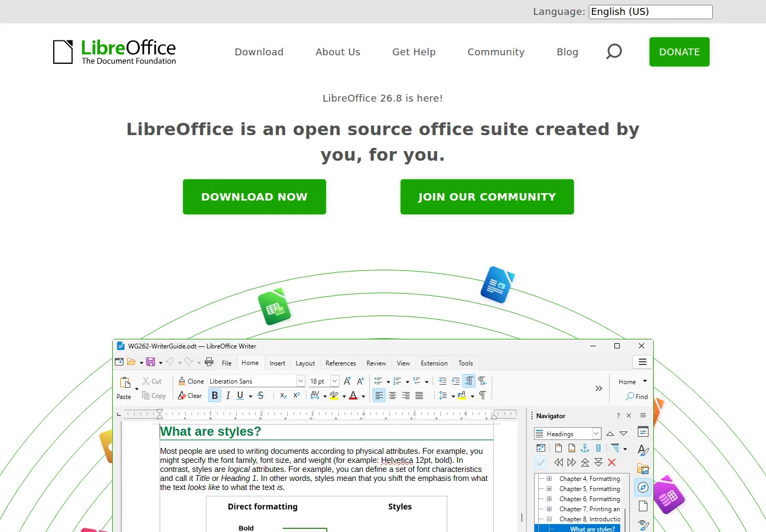Click the blue Writer document icon
Screen dimensions: 766x532
point(497,285)
